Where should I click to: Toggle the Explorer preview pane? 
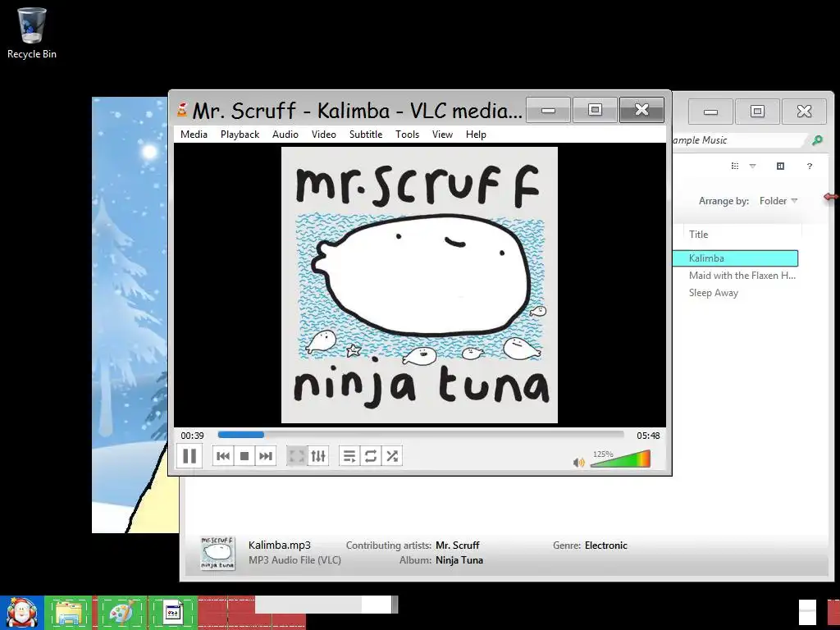781,166
